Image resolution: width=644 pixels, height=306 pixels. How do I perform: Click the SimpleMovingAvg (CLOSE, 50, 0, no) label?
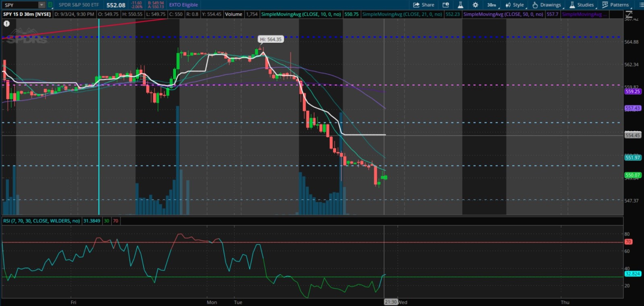click(504, 14)
